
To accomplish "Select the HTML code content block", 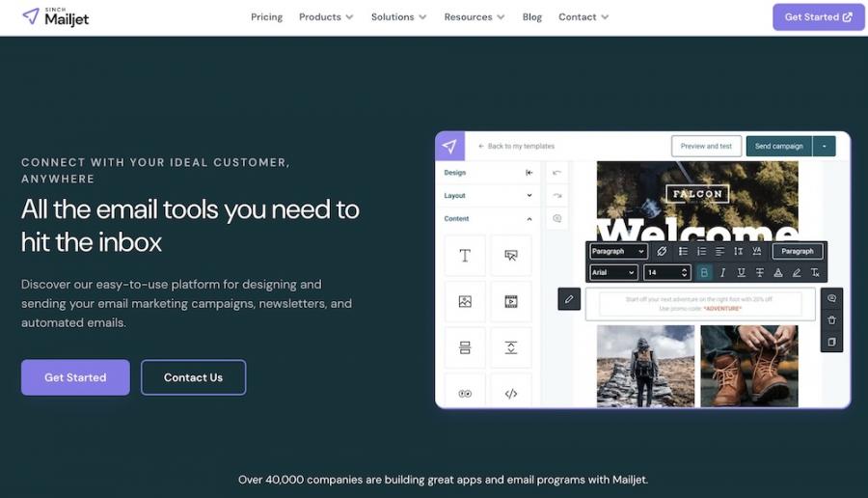I will pyautogui.click(x=511, y=392).
